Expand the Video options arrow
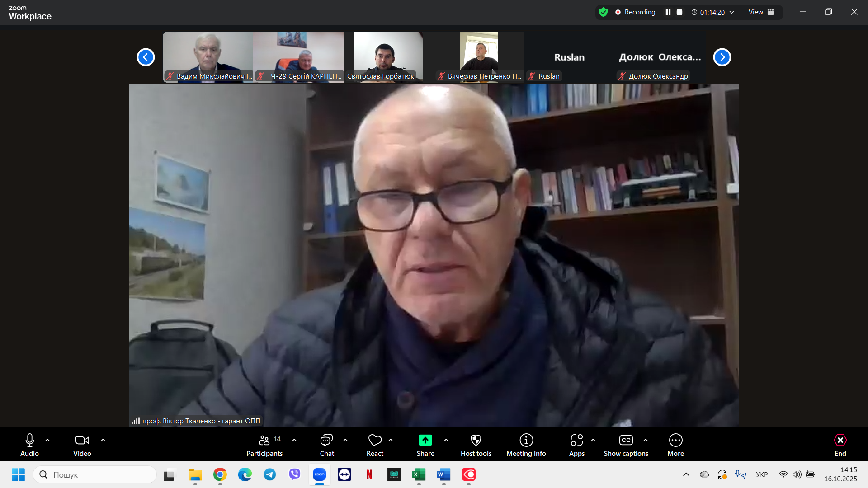The height and width of the screenshot is (488, 868). pyautogui.click(x=103, y=440)
